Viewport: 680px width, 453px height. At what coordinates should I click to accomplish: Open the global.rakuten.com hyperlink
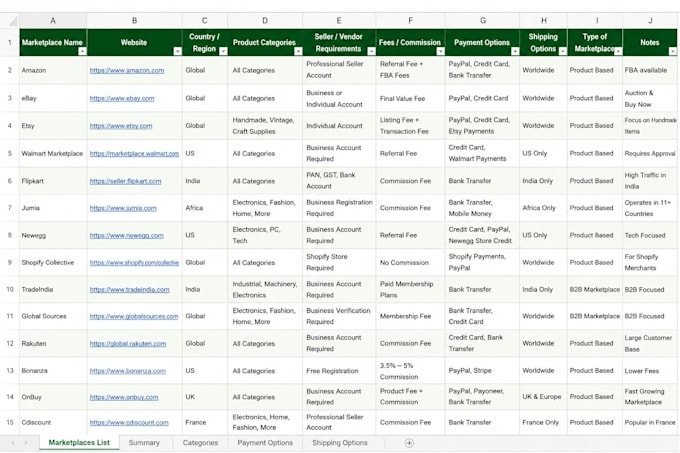coord(128,344)
